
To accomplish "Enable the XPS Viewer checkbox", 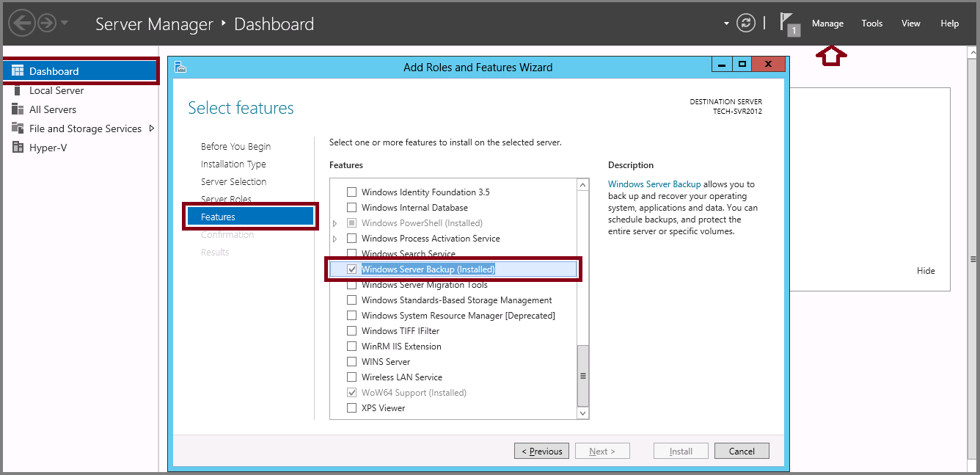I will (x=352, y=408).
